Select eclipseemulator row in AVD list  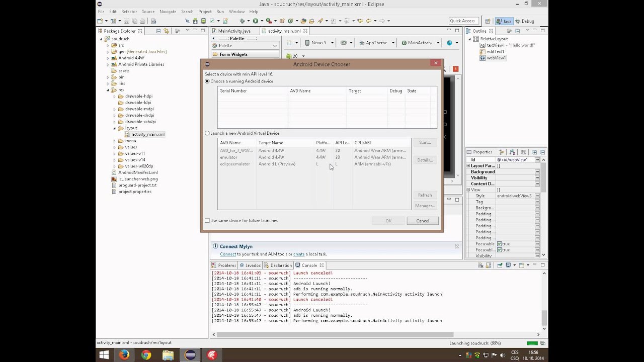coord(314,164)
